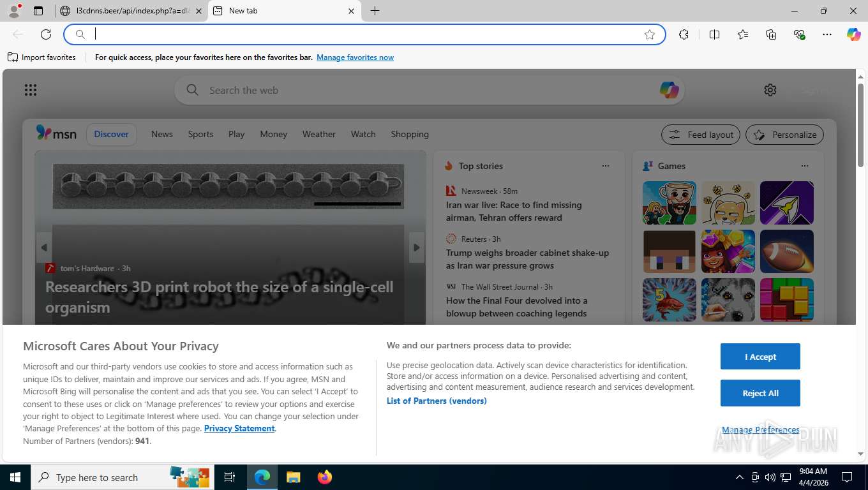
Task: Open the Manage favorites now link
Action: (x=355, y=57)
